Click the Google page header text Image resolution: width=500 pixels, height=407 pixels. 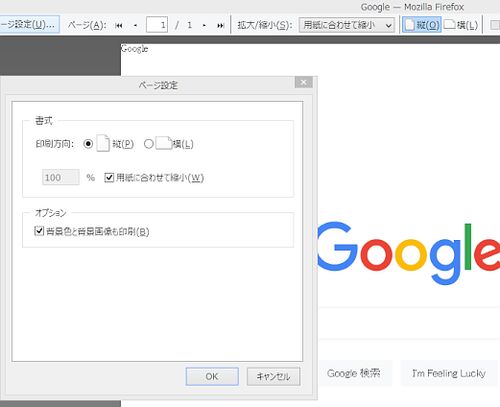(134, 49)
